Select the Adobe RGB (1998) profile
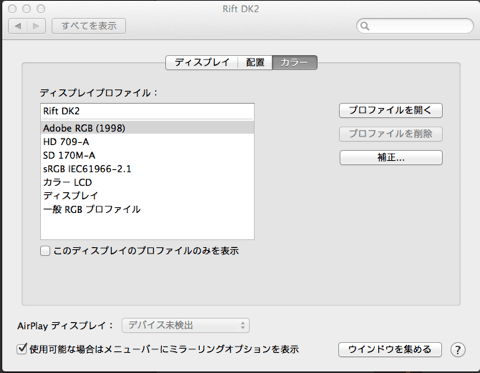 pyautogui.click(x=147, y=128)
